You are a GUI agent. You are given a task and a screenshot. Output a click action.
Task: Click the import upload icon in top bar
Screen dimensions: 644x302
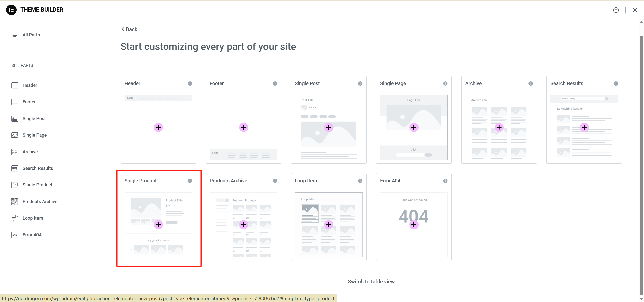coord(616,10)
